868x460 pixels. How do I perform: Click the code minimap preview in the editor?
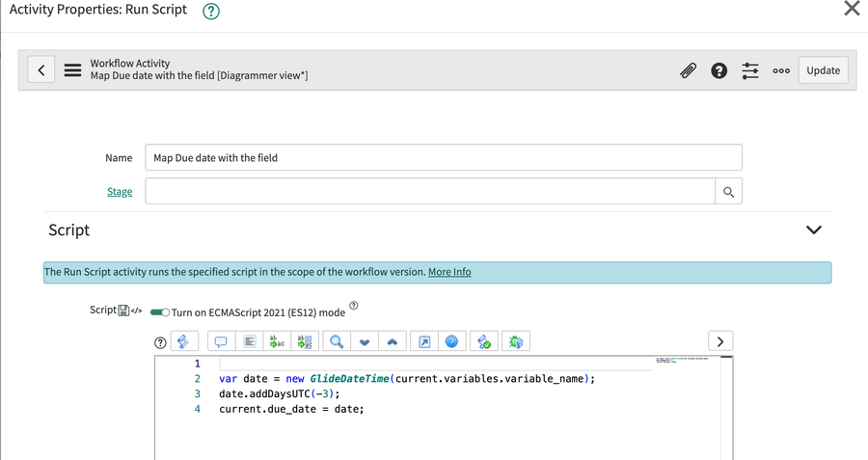683,360
